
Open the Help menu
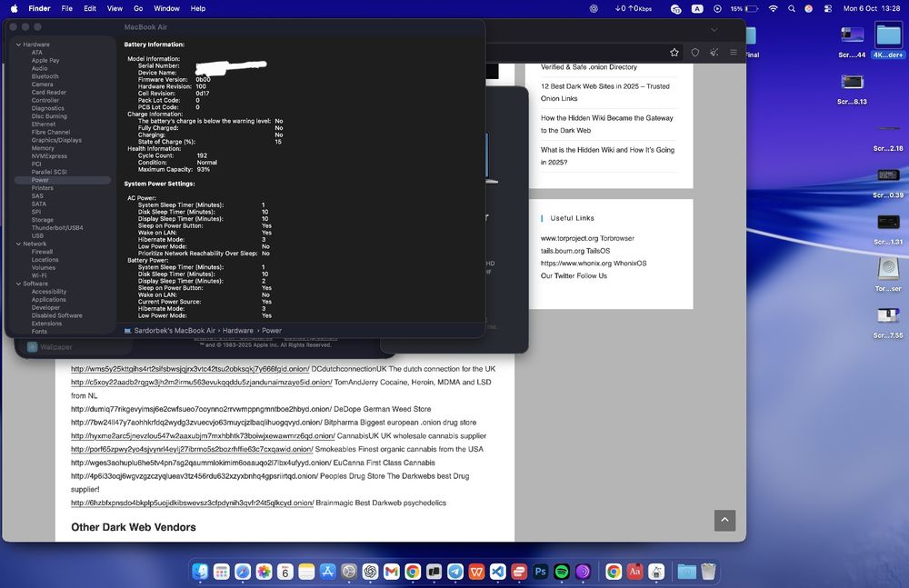pyautogui.click(x=198, y=9)
